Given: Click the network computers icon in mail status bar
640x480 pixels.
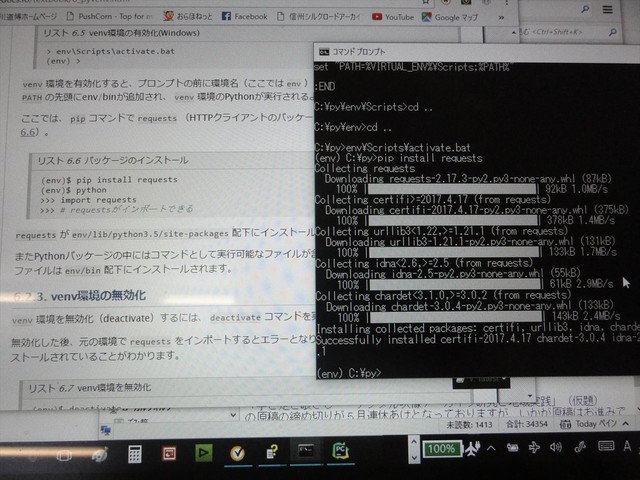Looking at the screenshot, I should point(106,430).
